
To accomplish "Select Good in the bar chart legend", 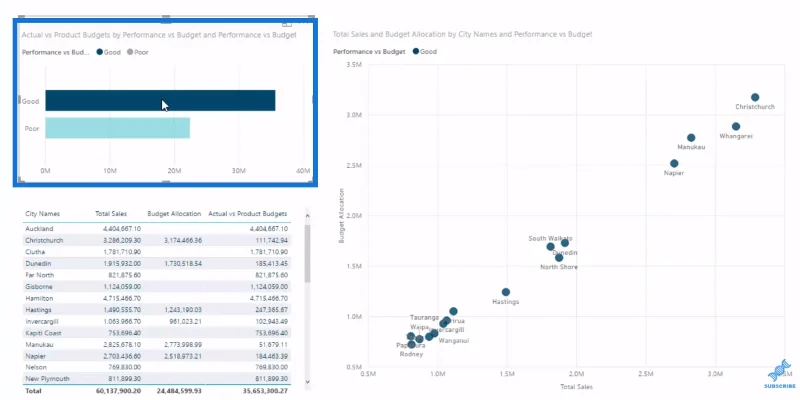I will point(108,52).
